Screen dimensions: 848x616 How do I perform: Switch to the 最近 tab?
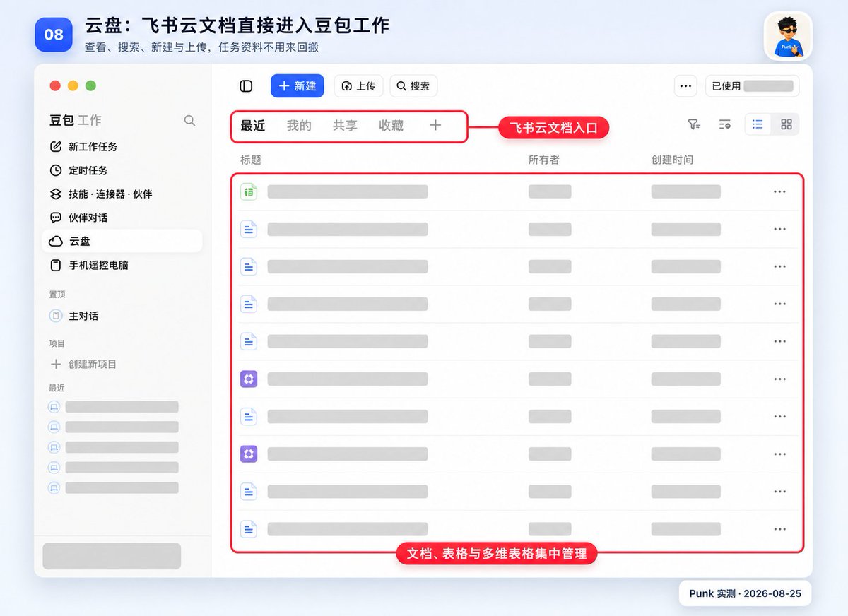pos(253,126)
